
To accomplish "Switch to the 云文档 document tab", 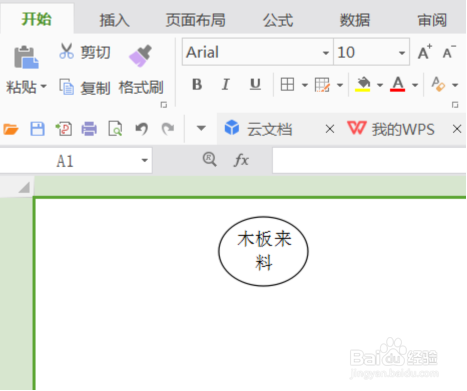I will (269, 129).
